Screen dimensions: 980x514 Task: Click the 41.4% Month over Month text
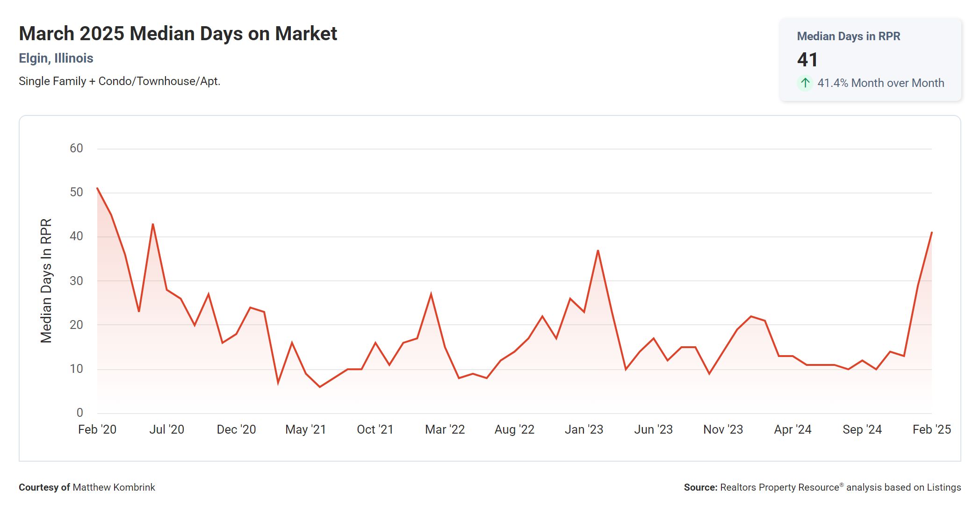coord(880,83)
